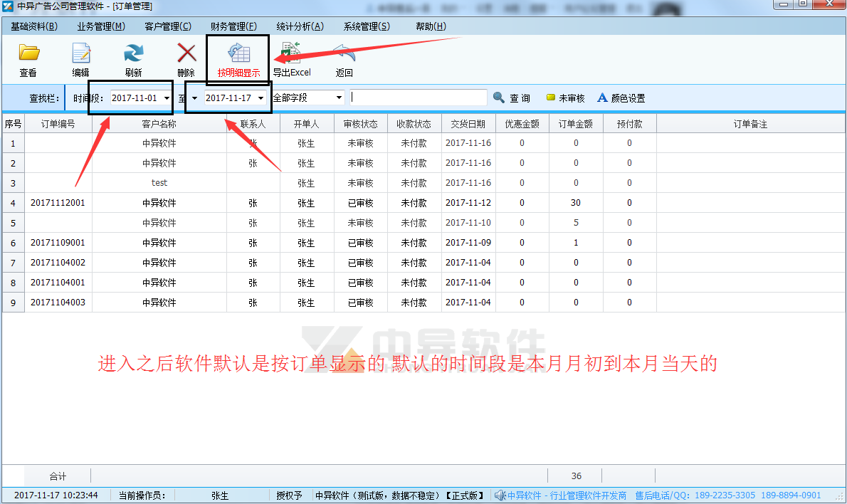Select the customer cell reading test

[x=159, y=182]
